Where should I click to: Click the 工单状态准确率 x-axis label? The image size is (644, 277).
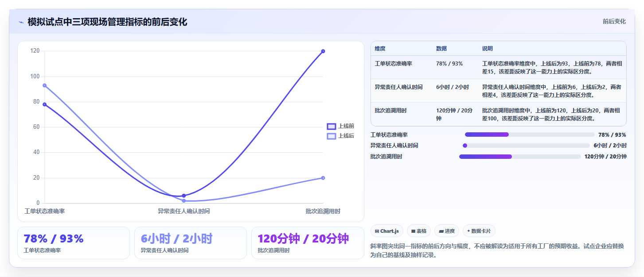(44, 211)
